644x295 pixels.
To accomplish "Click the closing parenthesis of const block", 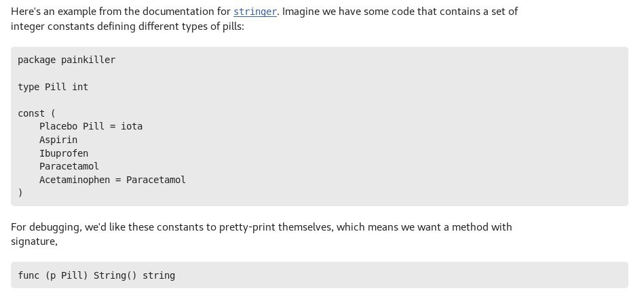I will [x=20, y=193].
